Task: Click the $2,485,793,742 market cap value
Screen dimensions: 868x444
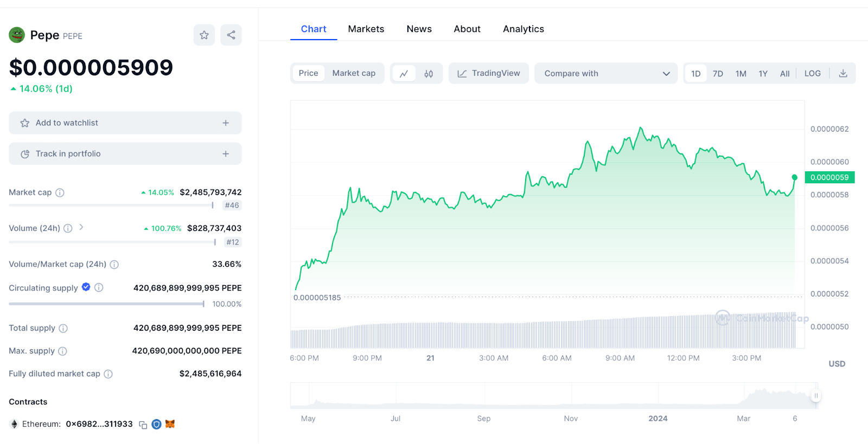Action: tap(210, 192)
